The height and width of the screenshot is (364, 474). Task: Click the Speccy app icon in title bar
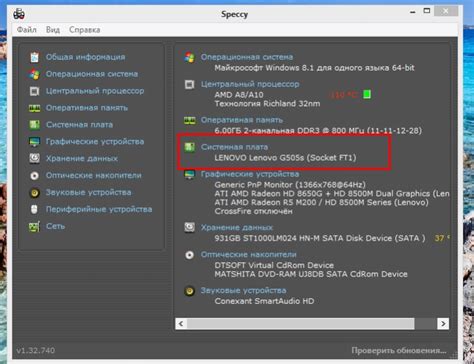coord(19,14)
